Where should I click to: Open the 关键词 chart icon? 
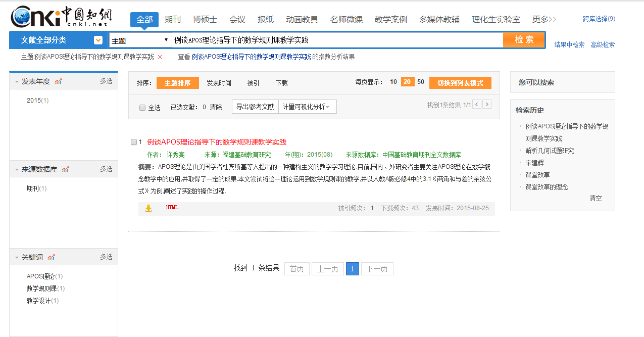coord(51,257)
